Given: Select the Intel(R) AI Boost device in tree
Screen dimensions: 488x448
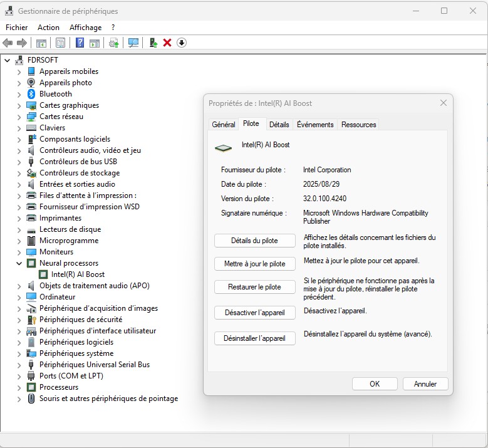Looking at the screenshot, I should coord(78,274).
